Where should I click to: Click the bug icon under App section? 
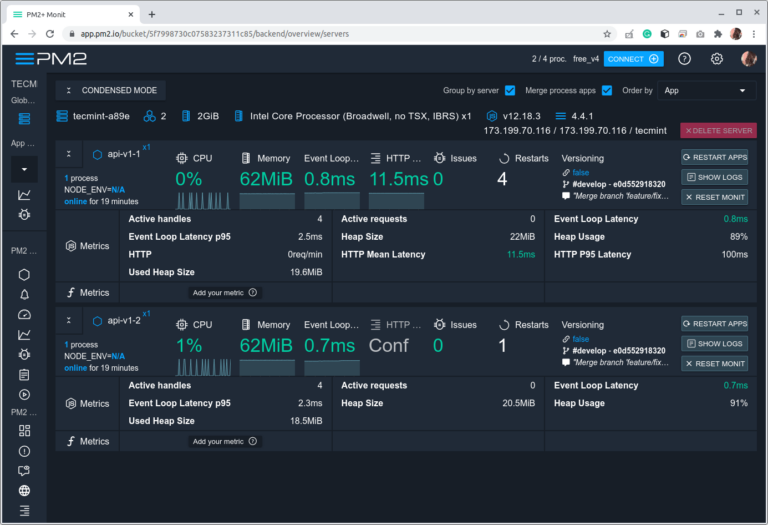pos(24,215)
